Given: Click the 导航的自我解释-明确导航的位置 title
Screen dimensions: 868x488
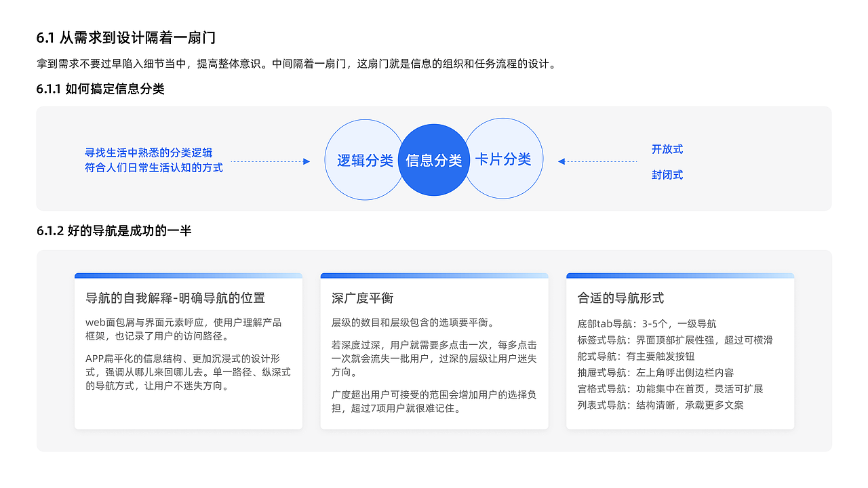Looking at the screenshot, I should coord(174,298).
